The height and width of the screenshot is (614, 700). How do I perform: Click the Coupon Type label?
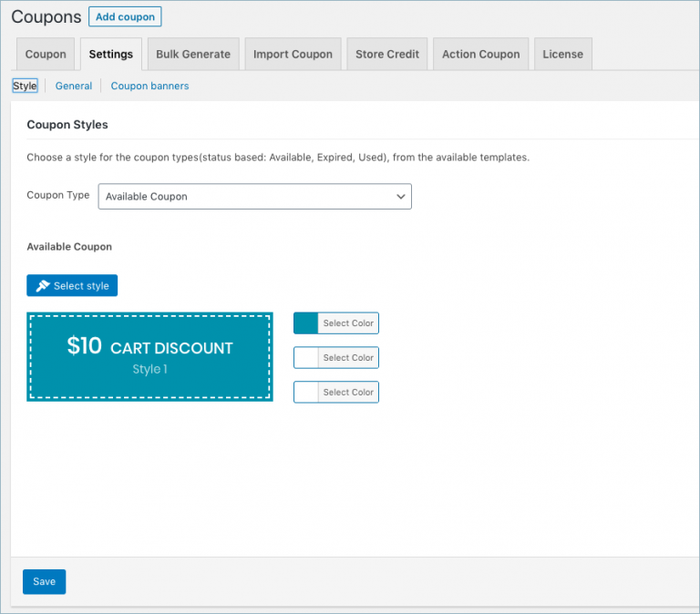pos(58,196)
